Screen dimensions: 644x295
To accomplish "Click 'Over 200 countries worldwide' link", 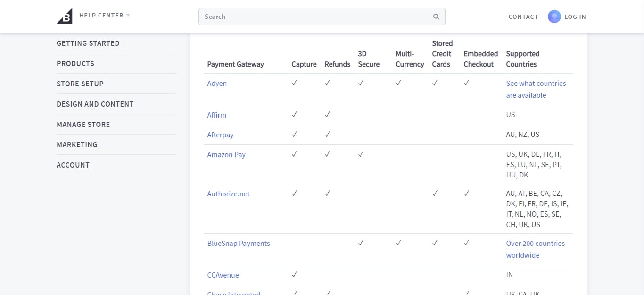I will (536, 249).
